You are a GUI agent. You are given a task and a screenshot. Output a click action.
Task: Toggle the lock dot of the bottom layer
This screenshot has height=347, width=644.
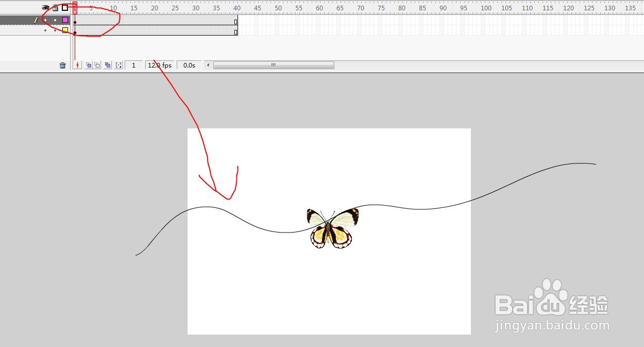(55, 30)
